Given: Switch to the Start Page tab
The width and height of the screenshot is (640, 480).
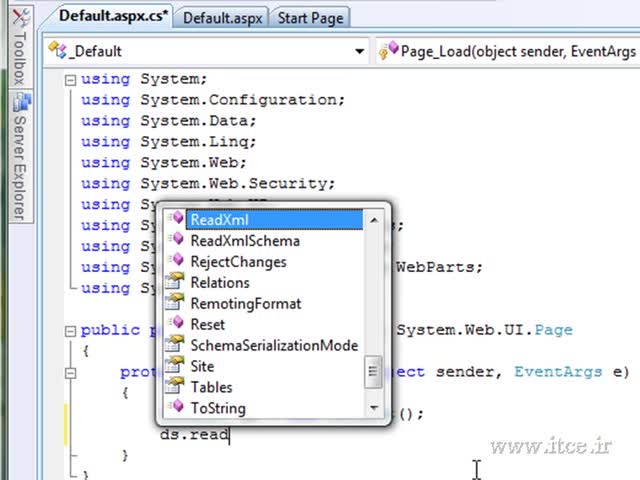Looking at the screenshot, I should pyautogui.click(x=310, y=18).
